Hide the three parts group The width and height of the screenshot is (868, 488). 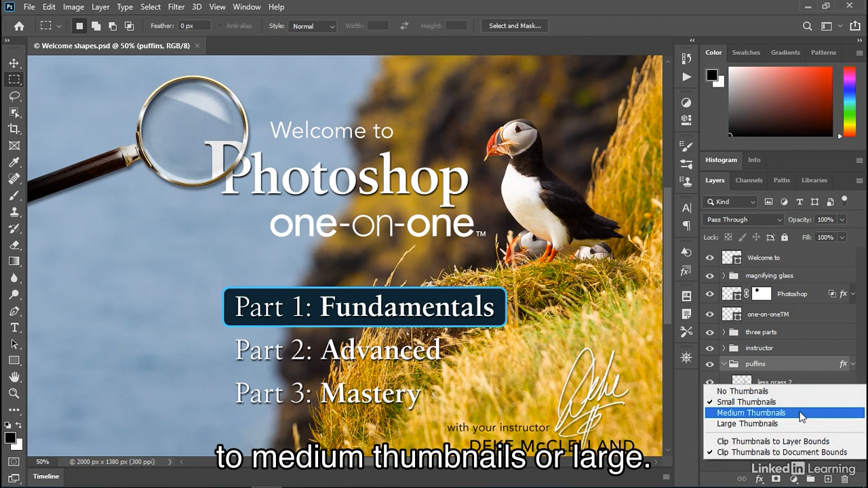click(709, 332)
